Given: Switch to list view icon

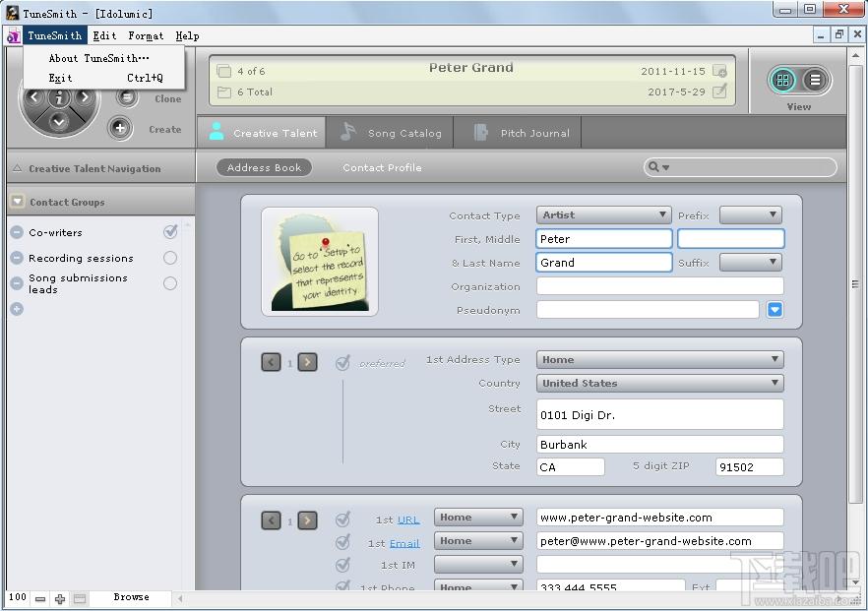Looking at the screenshot, I should [815, 81].
